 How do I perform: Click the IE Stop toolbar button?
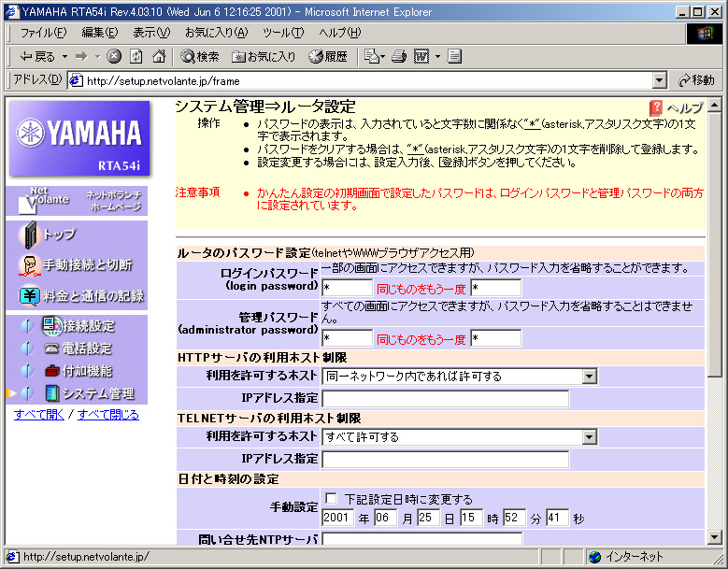pos(114,56)
